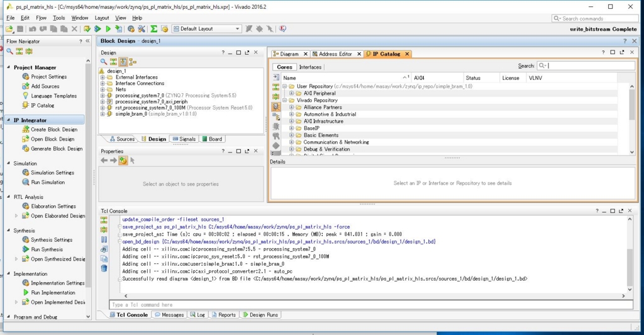Image resolution: width=644 pixels, height=335 pixels.
Task: Collapse all in Flow Navigator
Action: [19, 52]
